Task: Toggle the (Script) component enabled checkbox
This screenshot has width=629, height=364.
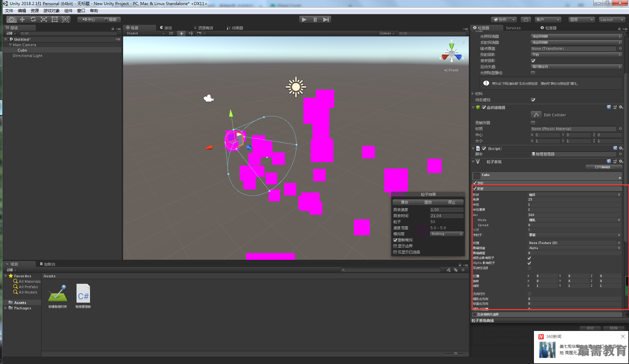Action: pos(484,149)
